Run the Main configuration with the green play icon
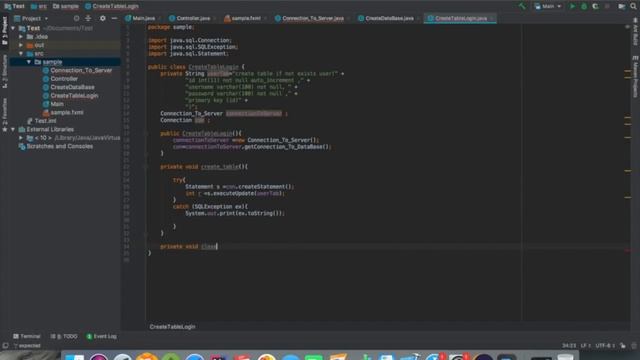The image size is (640, 360). coord(572,6)
